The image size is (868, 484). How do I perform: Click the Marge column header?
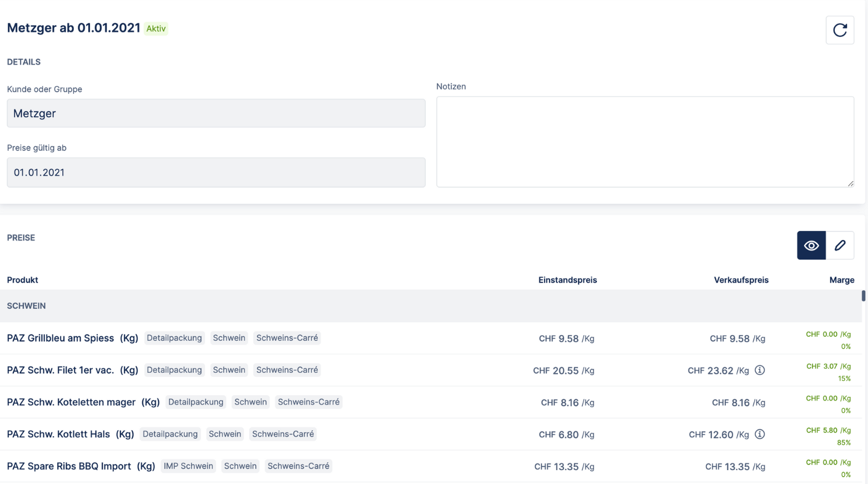click(841, 280)
